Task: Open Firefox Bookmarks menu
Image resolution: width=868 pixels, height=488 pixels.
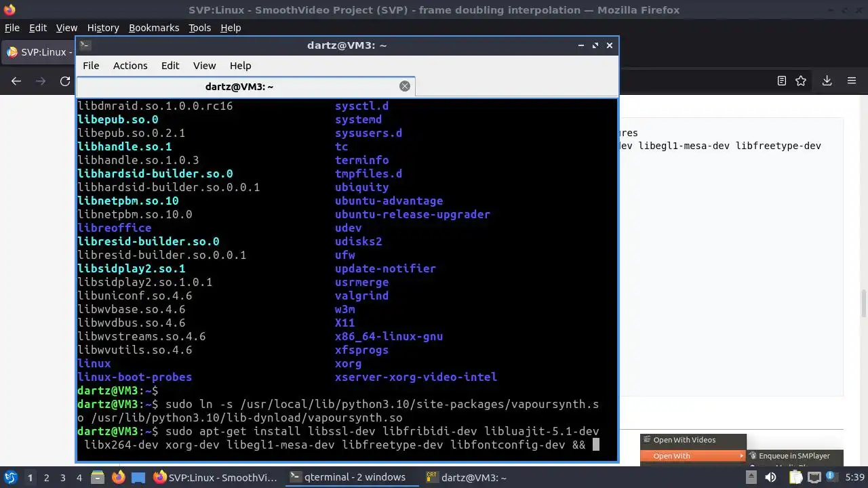Action: coord(154,28)
